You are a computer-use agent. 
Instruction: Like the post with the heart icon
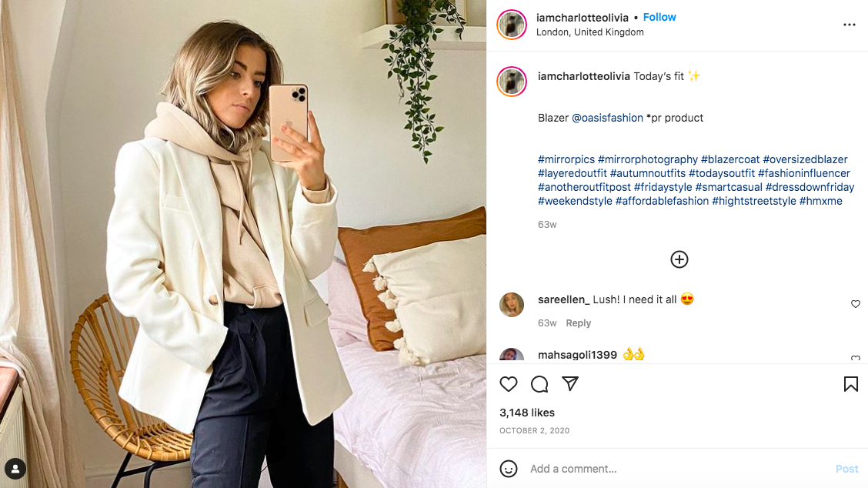pos(509,384)
